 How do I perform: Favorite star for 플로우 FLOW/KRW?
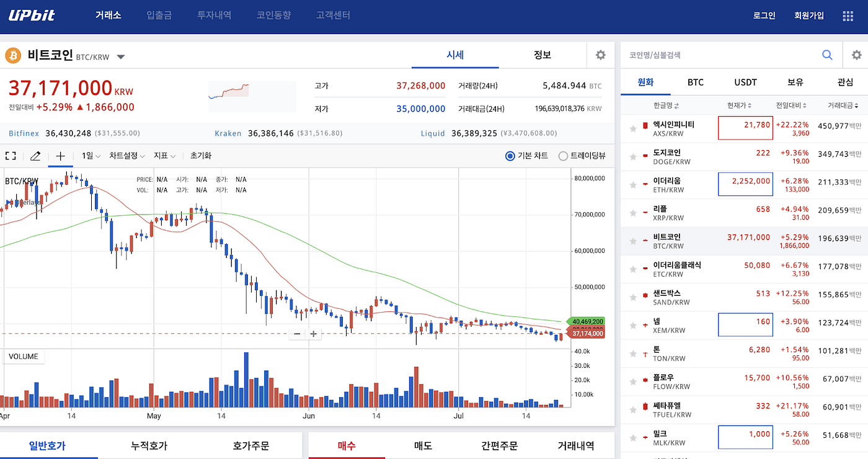coord(633,382)
